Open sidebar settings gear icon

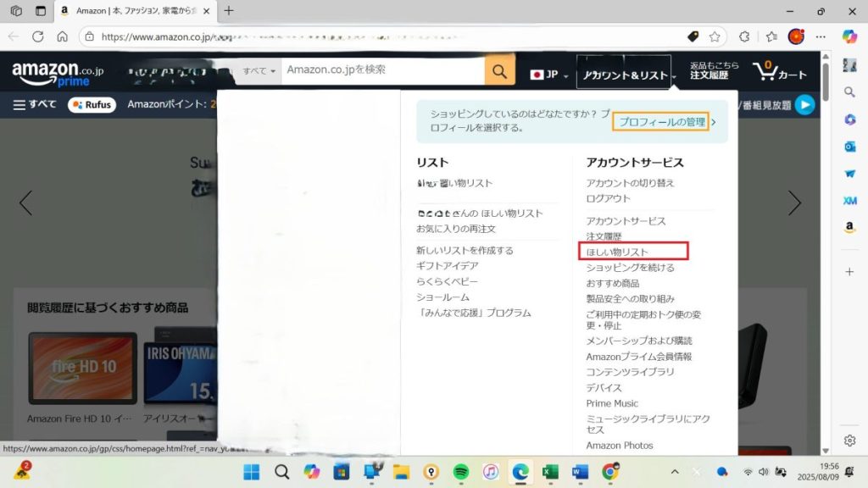[849, 441]
